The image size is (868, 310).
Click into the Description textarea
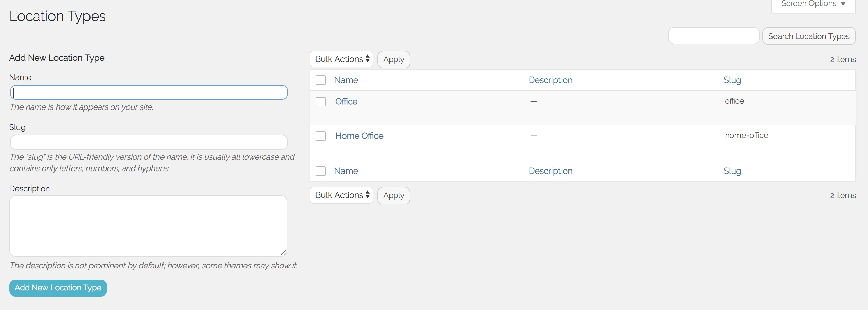(148, 226)
